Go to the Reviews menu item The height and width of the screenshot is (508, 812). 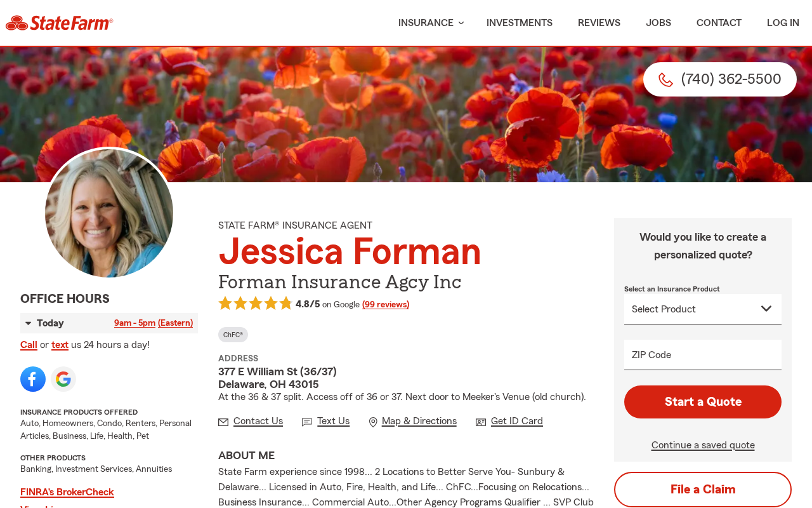click(x=599, y=23)
